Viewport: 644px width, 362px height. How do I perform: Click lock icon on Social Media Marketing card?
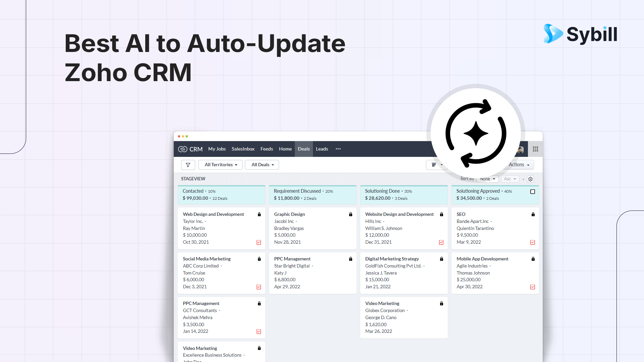point(259,259)
